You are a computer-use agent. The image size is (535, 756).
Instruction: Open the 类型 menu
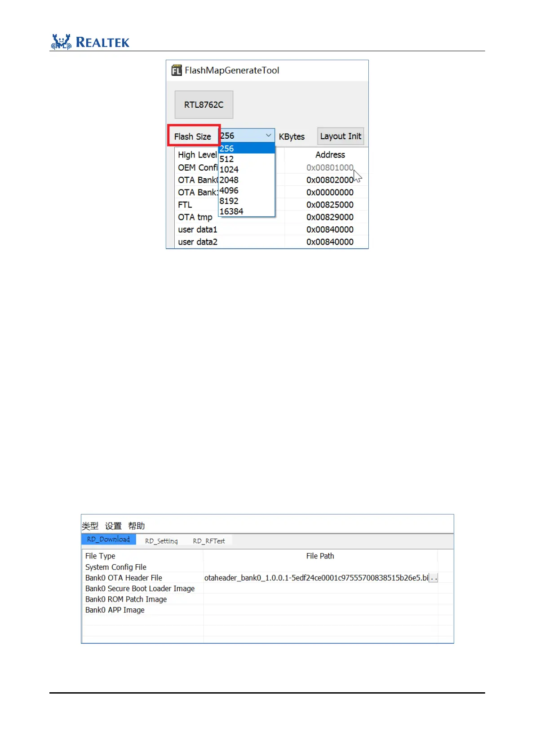[90, 526]
